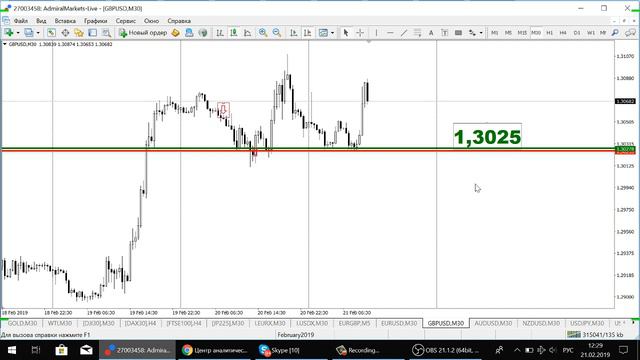The image size is (640, 360).
Task: Toggle the Data Window crosshair-circle icon
Action: click(65, 33)
